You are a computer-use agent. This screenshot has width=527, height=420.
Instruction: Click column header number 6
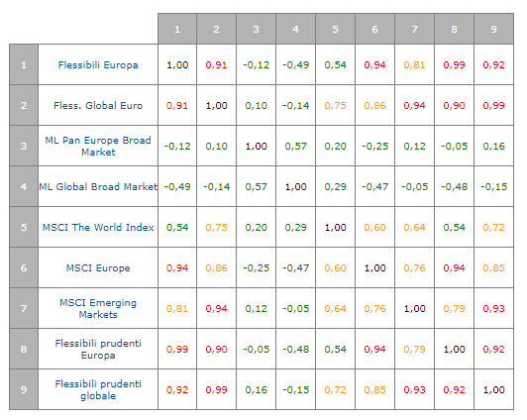click(x=375, y=30)
